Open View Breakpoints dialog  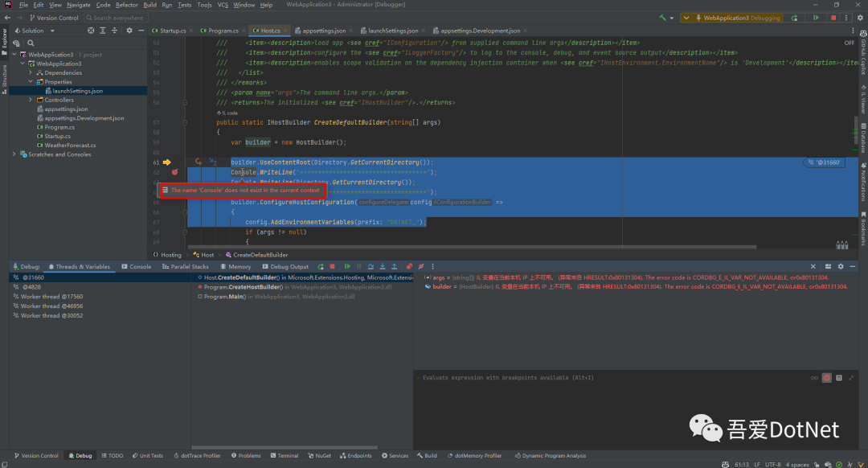tap(409, 266)
